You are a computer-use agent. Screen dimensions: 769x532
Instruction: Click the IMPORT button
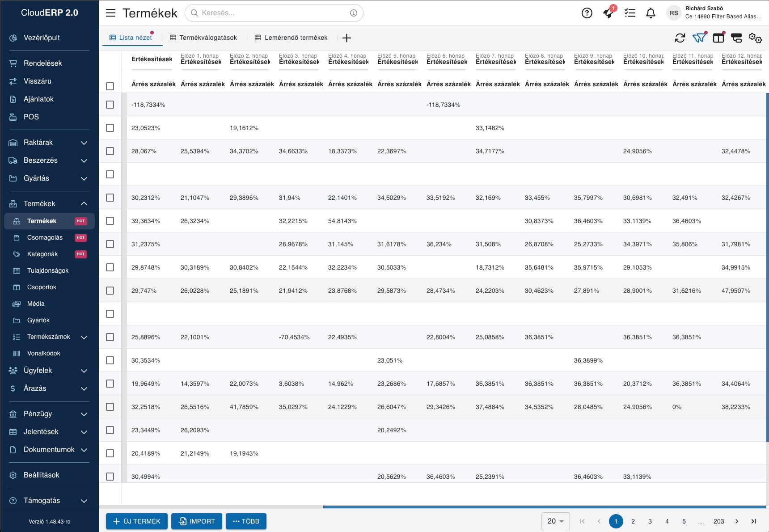pyautogui.click(x=197, y=521)
